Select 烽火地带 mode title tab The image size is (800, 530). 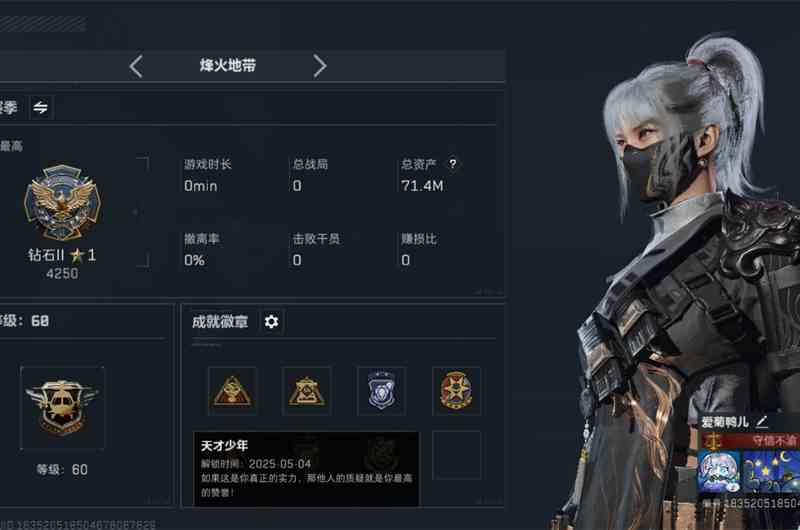click(228, 65)
